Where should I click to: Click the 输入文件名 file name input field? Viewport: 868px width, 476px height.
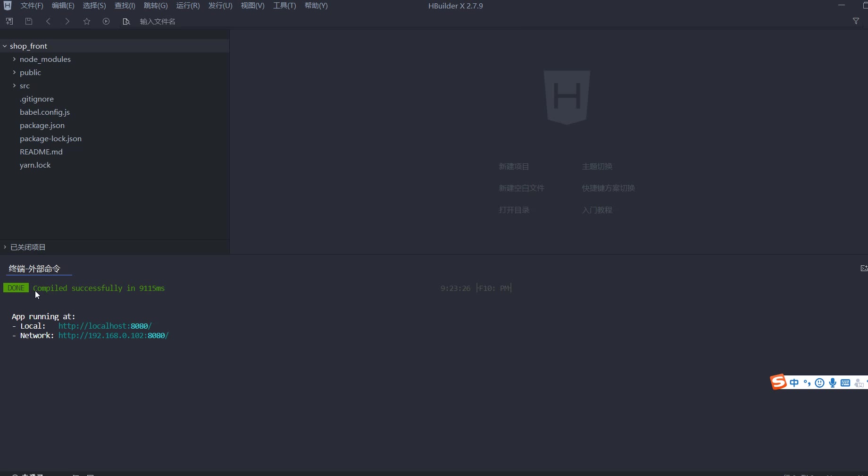(158, 21)
